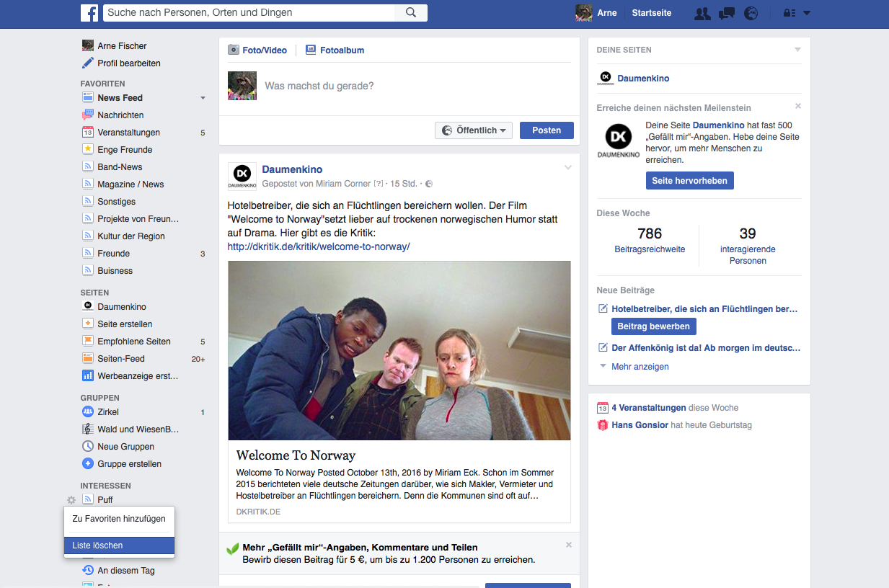Open 4 Veranstaltungen this week
The width and height of the screenshot is (889, 588).
point(649,408)
